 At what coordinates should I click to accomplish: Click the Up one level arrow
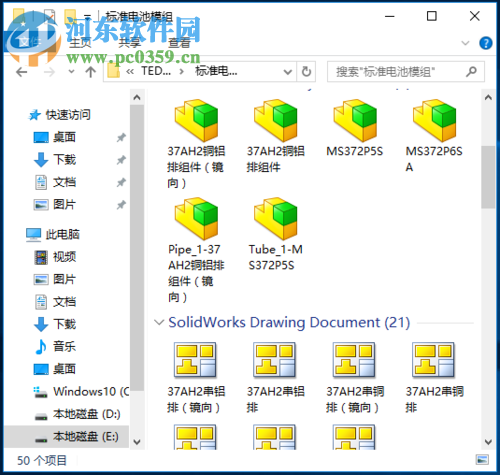pyautogui.click(x=91, y=72)
